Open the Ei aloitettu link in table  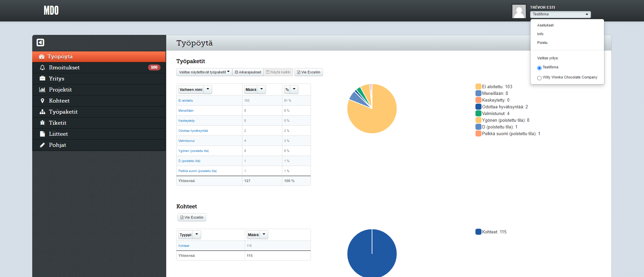186,101
